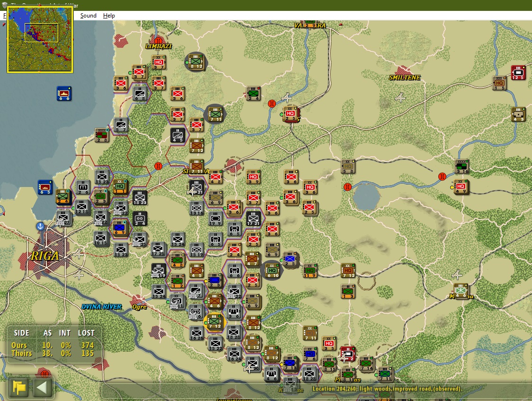Select the green unit 7-14

click(x=366, y=363)
